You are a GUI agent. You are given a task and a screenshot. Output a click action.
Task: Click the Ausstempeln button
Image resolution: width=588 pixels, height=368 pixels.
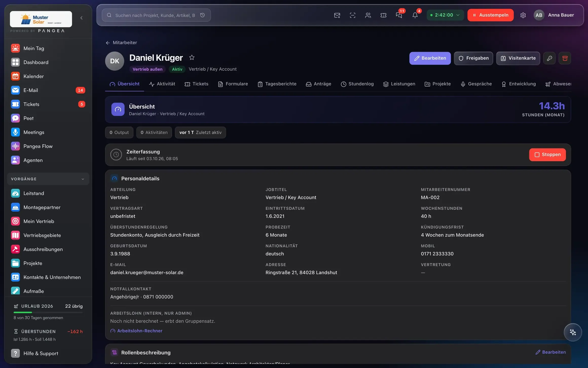click(x=490, y=15)
